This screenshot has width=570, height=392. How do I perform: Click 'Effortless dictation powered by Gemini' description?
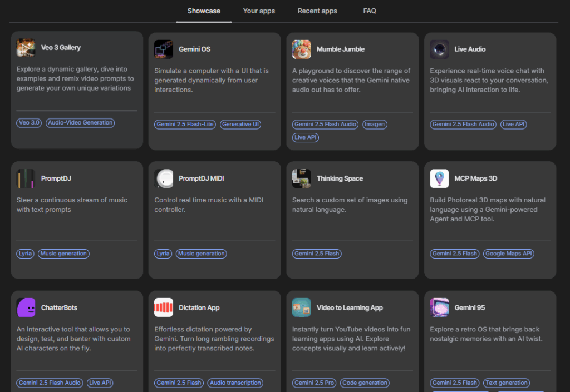tap(214, 339)
